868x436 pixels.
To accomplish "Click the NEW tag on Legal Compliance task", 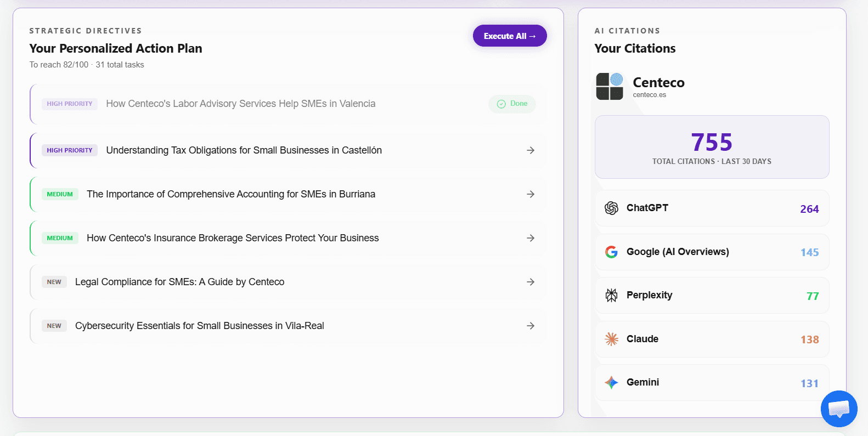I will click(x=54, y=282).
